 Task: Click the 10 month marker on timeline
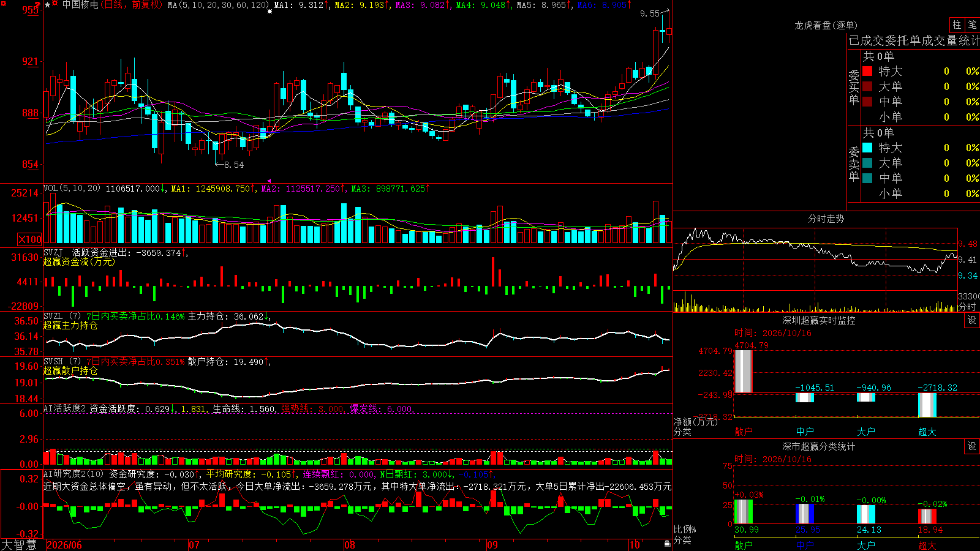point(635,545)
